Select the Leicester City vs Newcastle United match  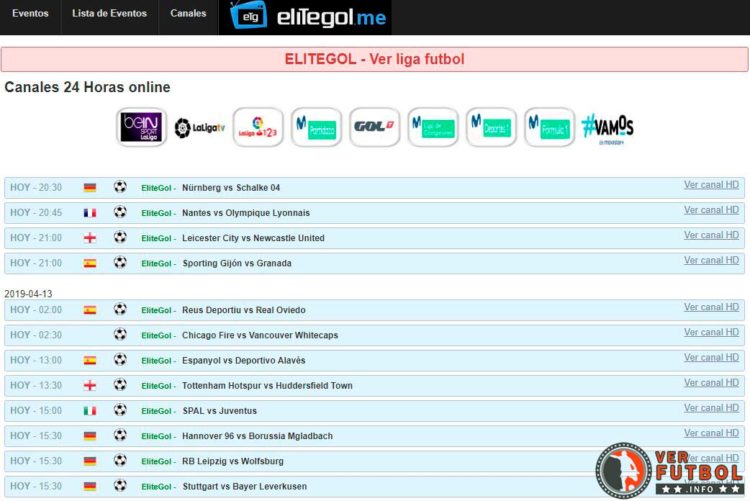[x=253, y=238]
